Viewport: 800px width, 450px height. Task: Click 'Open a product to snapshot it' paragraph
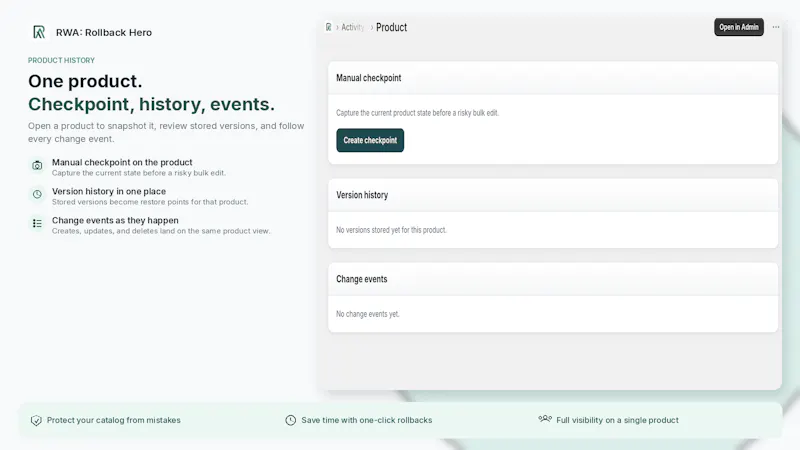pos(166,132)
